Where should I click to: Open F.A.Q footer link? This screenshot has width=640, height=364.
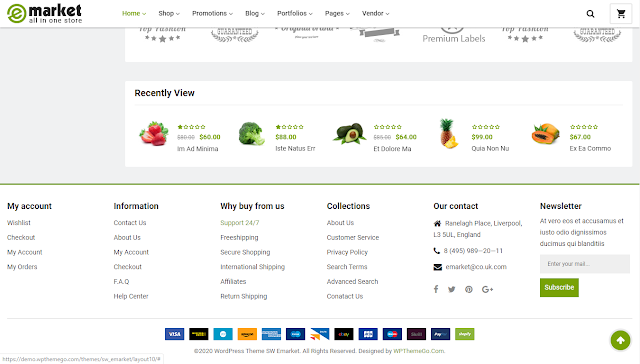[x=121, y=282]
